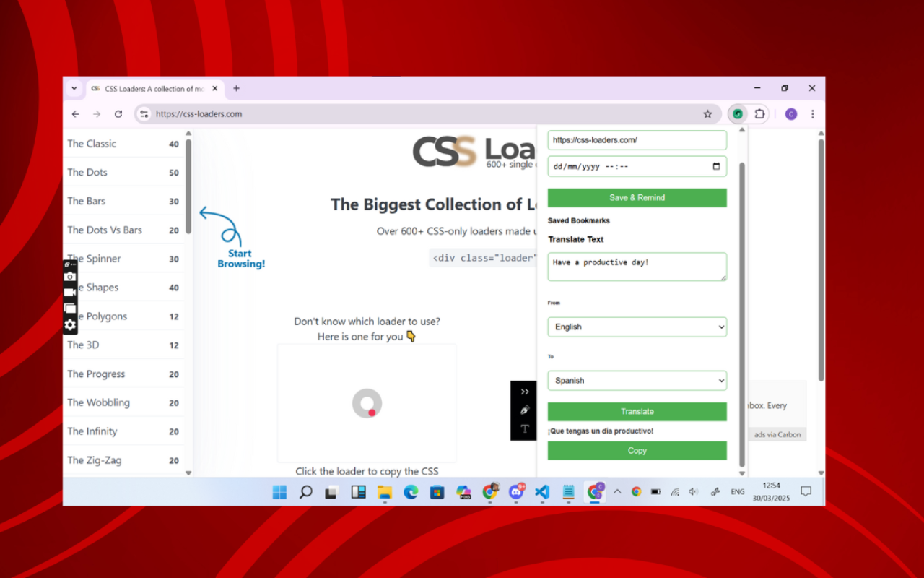Select The Dots Vs Bars category
Screen dimensions: 924x578
point(123,230)
